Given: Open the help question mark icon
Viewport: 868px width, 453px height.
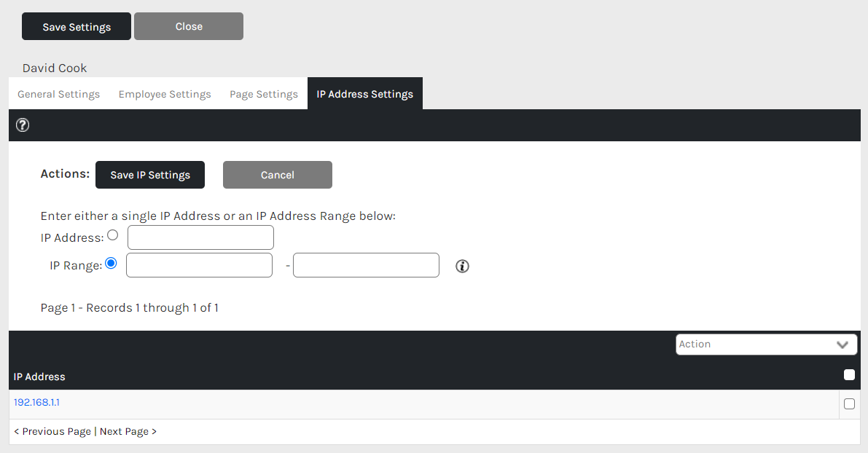Looking at the screenshot, I should (x=23, y=125).
